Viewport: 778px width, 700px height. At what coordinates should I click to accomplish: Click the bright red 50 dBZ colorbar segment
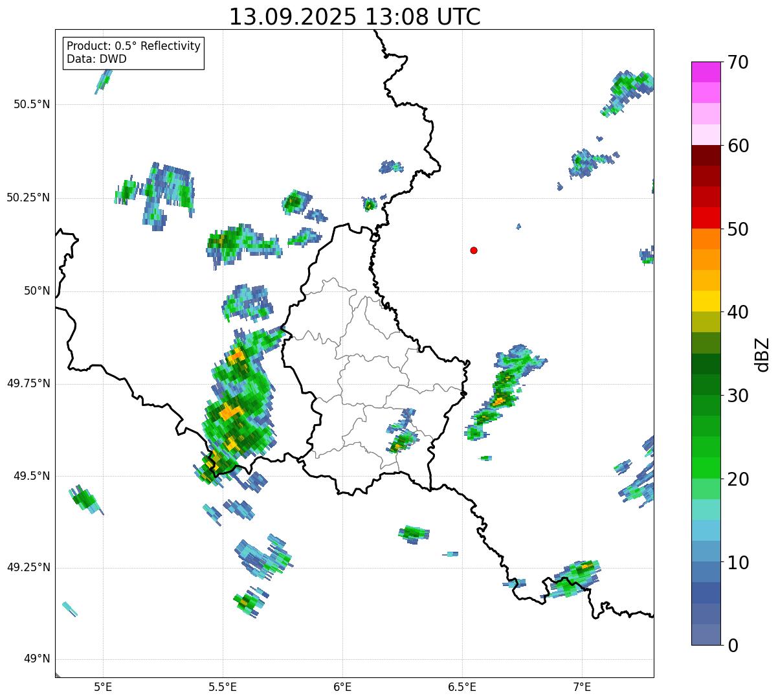(706, 218)
